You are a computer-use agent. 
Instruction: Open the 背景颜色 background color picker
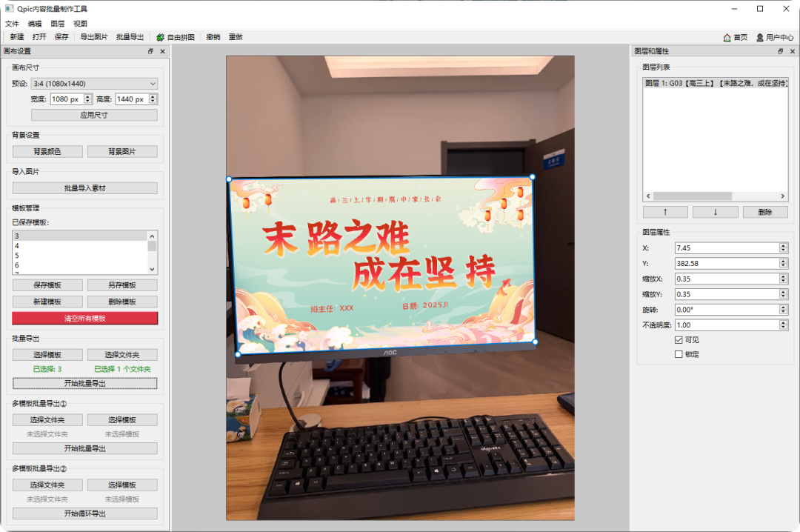pyautogui.click(x=48, y=151)
